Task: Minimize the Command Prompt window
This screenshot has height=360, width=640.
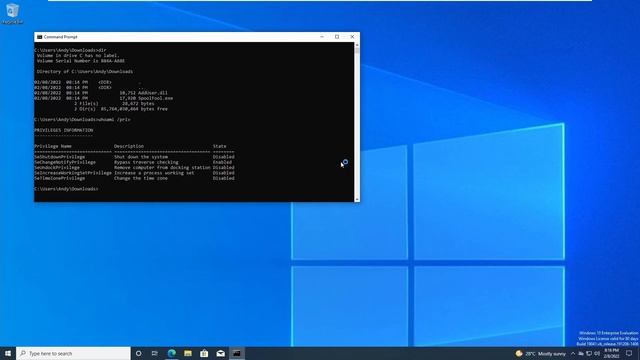Action: point(322,37)
